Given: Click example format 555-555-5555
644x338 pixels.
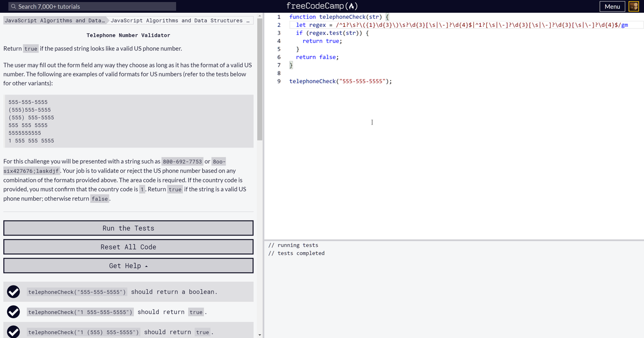Looking at the screenshot, I should [x=28, y=102].
